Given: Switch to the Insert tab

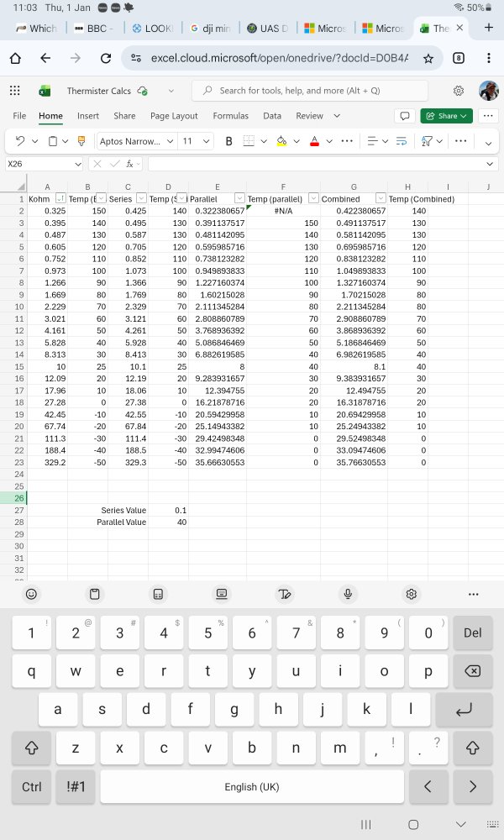Looking at the screenshot, I should pyautogui.click(x=88, y=116).
